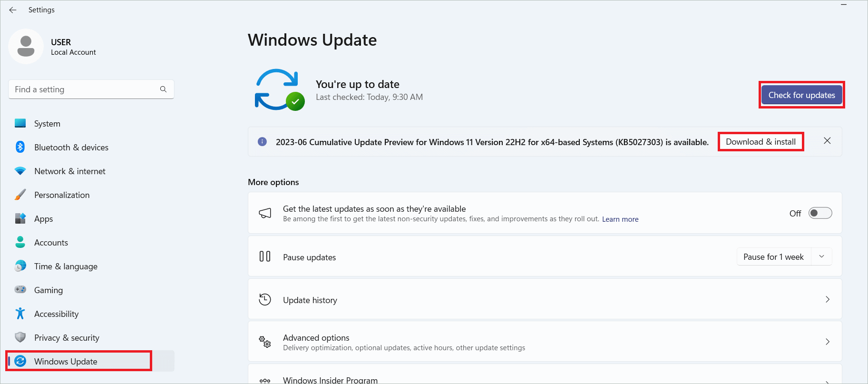
Task: Click the Windows Update sync icon in sidebar
Action: pos(20,361)
